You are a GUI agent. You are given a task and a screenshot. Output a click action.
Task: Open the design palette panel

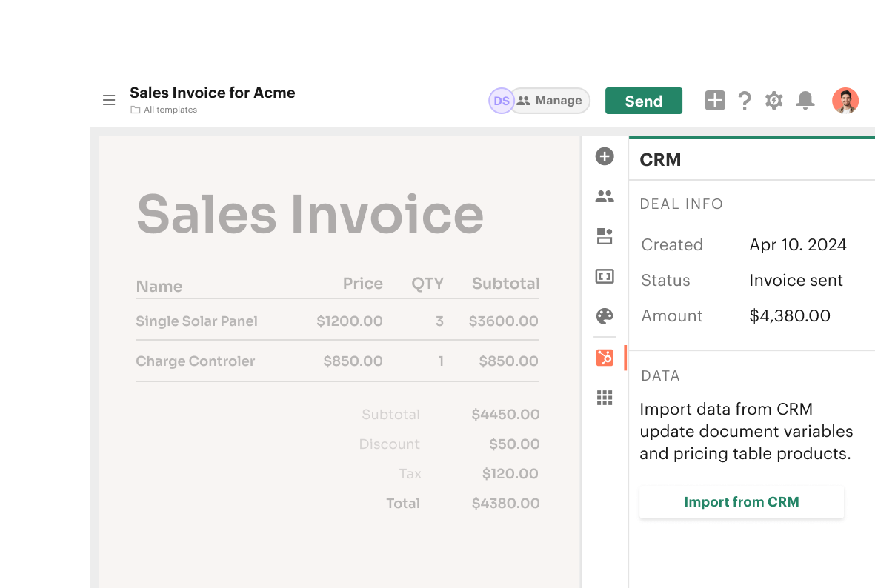(605, 316)
